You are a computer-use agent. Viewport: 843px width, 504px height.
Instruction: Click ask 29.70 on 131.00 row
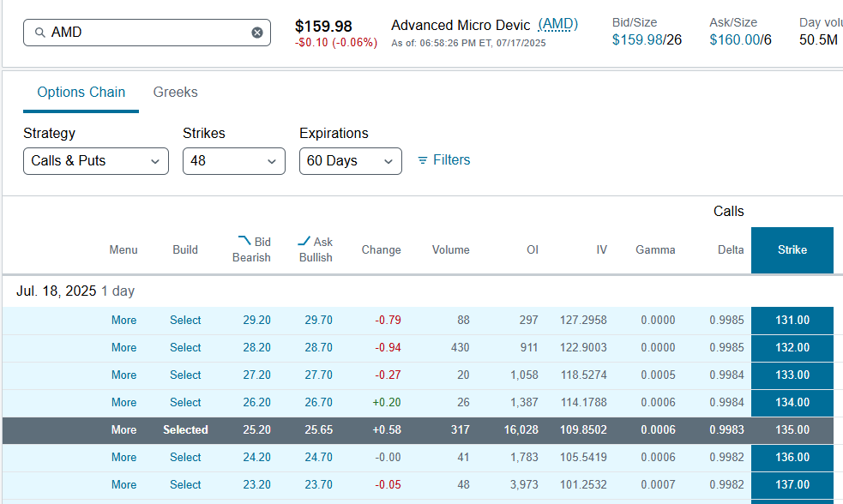point(319,321)
